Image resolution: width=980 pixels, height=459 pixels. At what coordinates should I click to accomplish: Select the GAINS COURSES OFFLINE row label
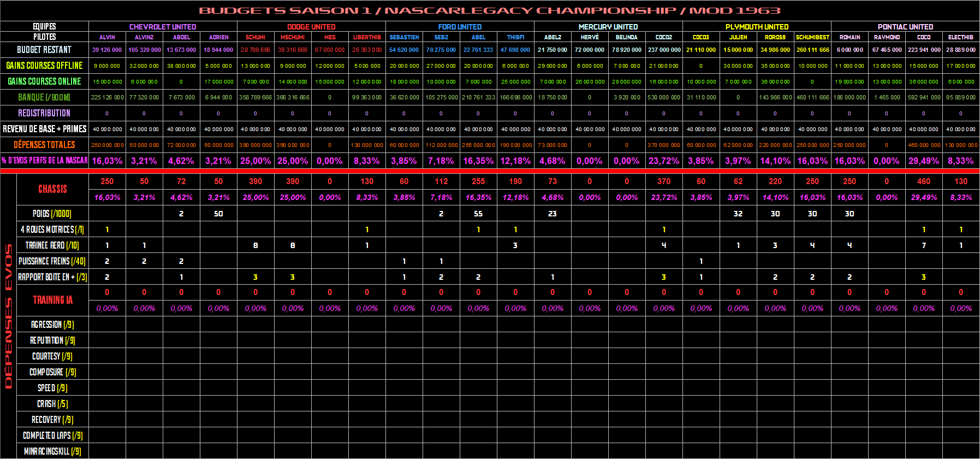pos(44,66)
